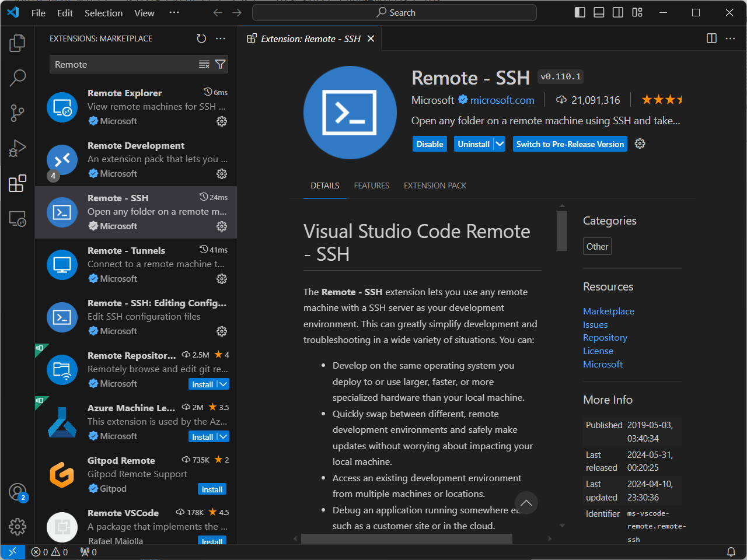Open manage gear for Remote Explorer extension
747x560 pixels.
[x=222, y=121]
